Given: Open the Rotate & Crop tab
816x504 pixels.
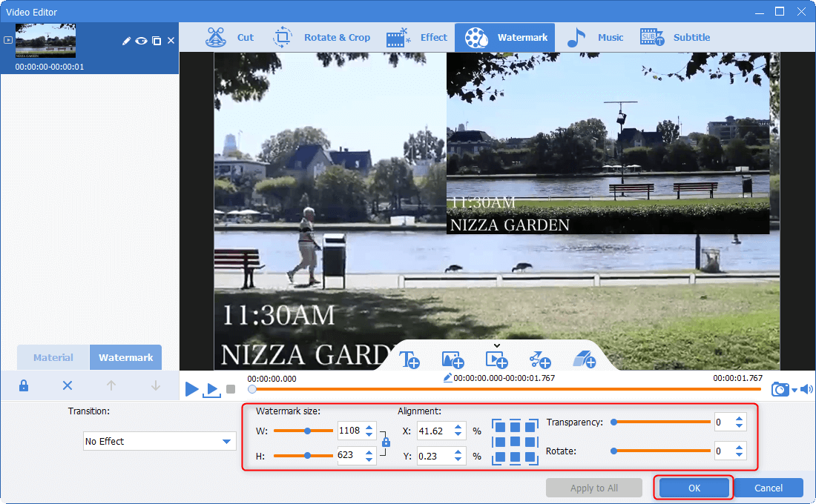Looking at the screenshot, I should 322,38.
